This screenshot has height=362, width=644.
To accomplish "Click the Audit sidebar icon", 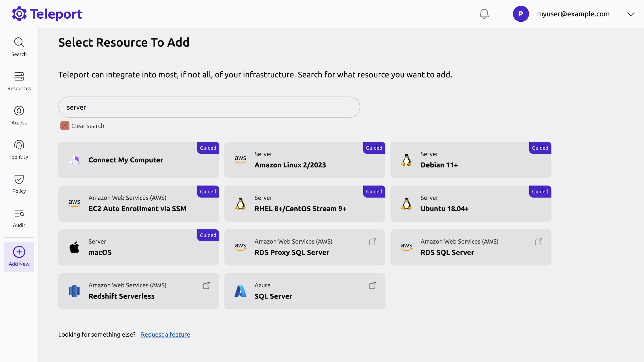I will pos(19,218).
